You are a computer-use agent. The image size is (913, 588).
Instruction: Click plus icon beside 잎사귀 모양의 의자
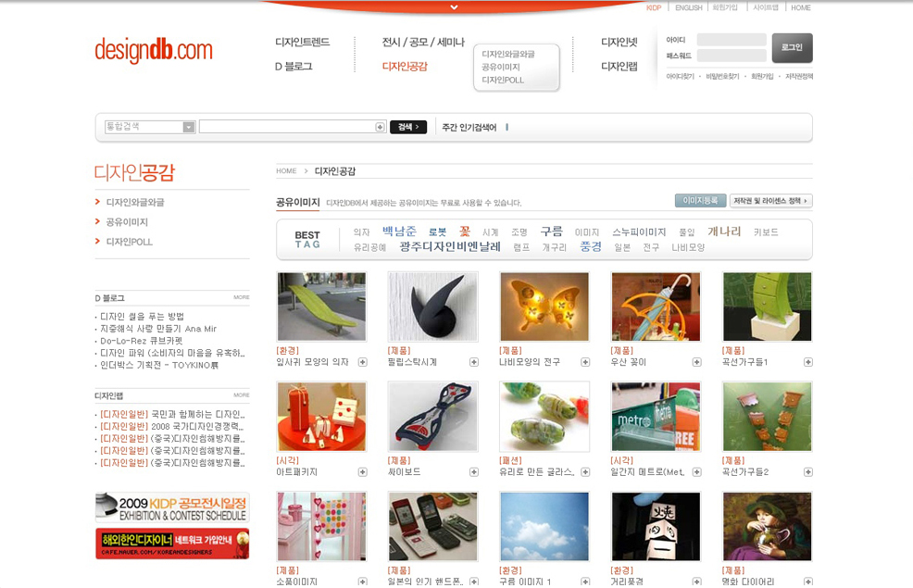point(362,362)
